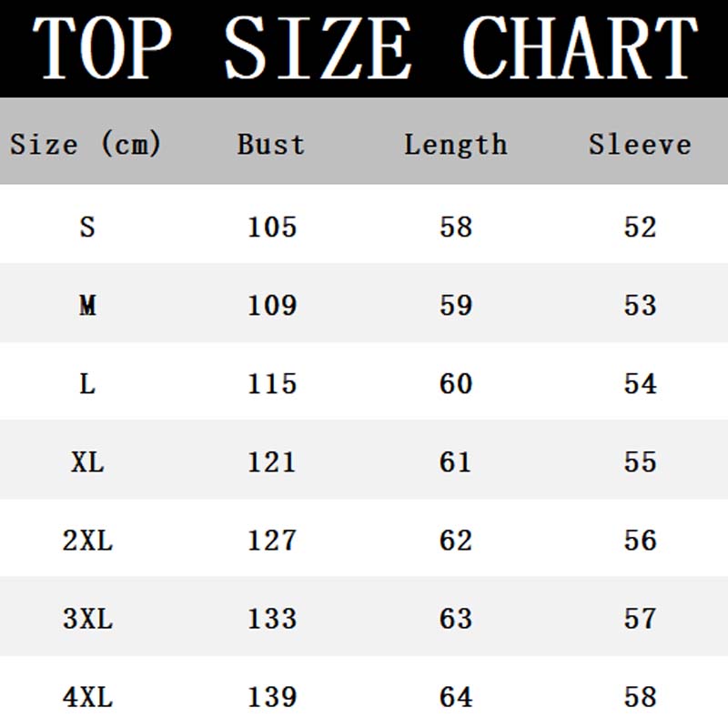Click bust value 105
Viewport: 728px width, 728px height.
point(272,227)
